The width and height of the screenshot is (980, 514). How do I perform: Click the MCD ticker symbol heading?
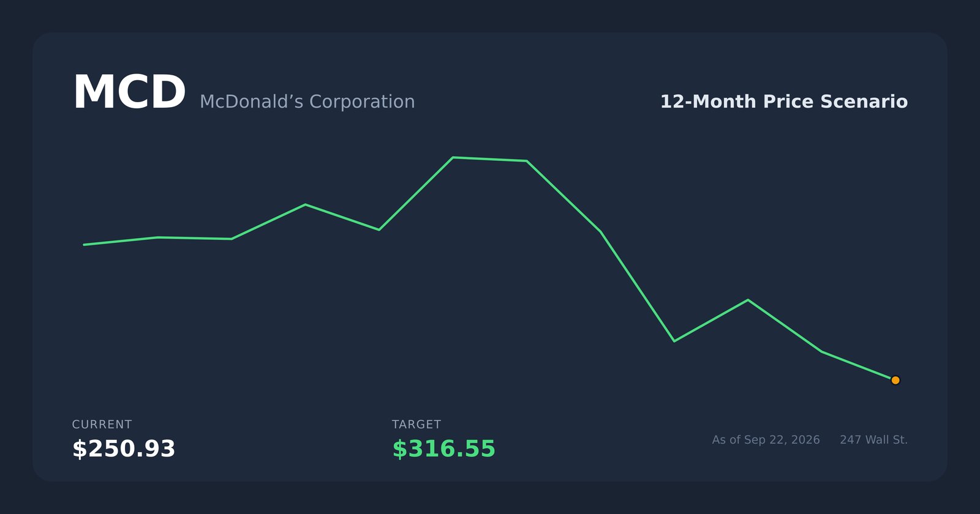129,93
